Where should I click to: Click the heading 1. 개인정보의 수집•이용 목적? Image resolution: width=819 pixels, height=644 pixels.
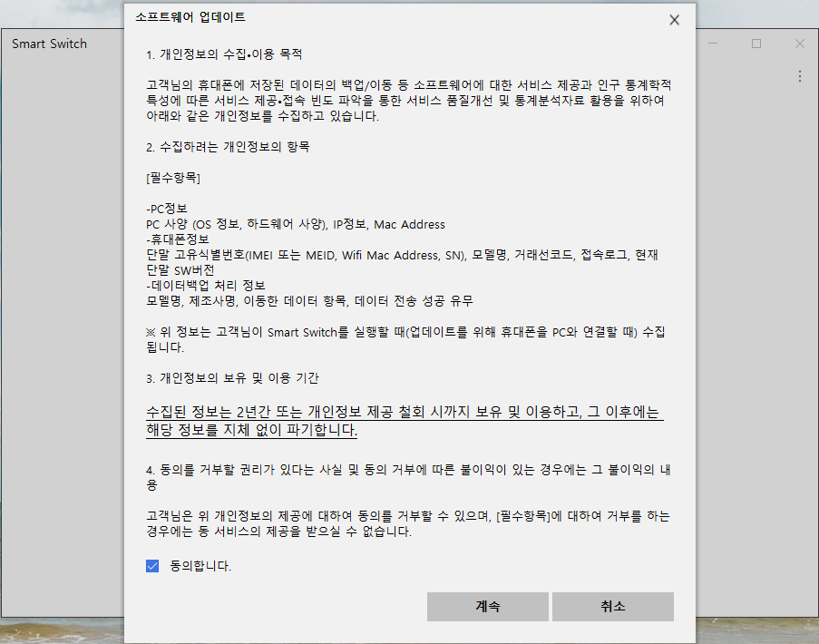pos(224,54)
